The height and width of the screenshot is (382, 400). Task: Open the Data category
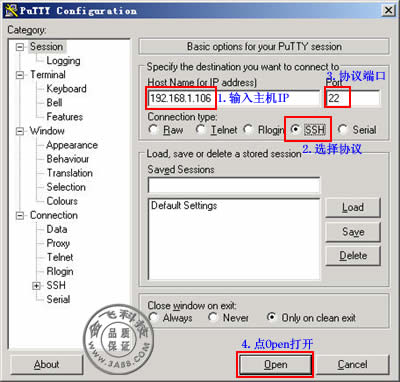57,229
